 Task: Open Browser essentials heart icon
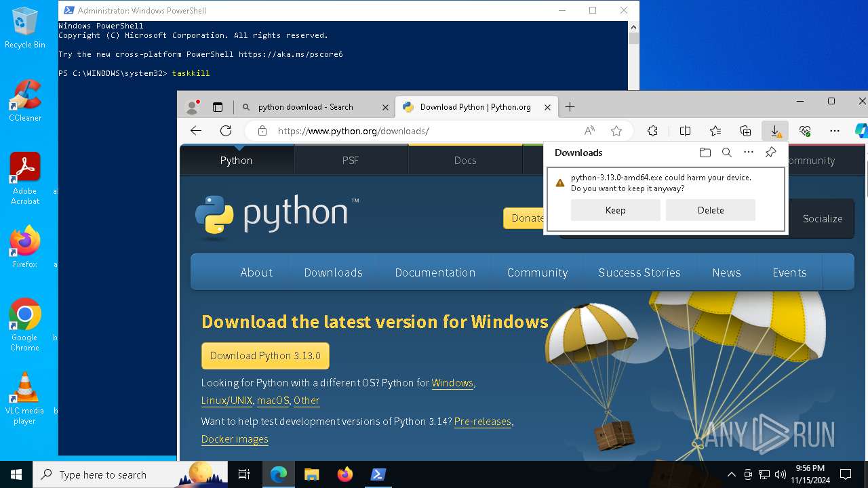[x=805, y=131]
